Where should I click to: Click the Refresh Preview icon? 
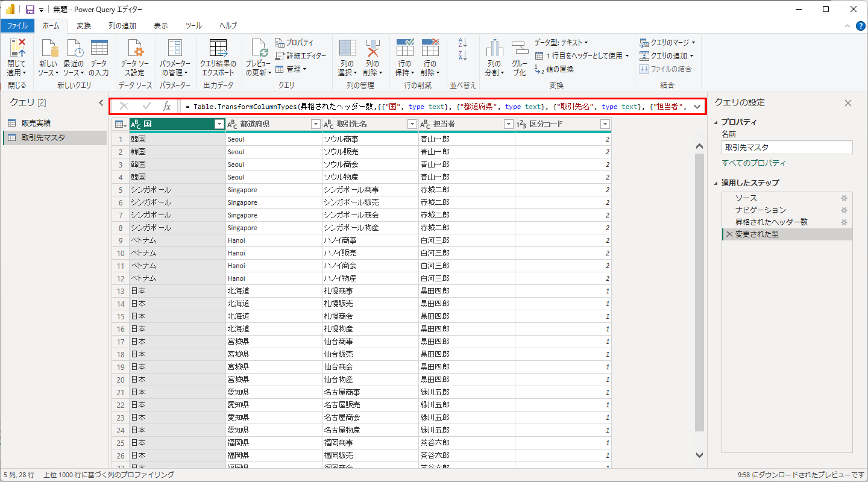click(x=259, y=48)
